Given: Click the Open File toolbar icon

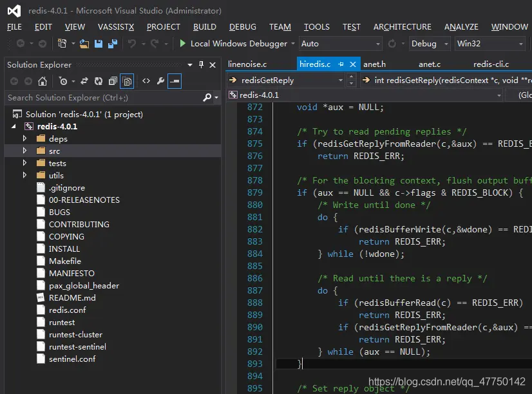Looking at the screenshot, I should [84, 44].
